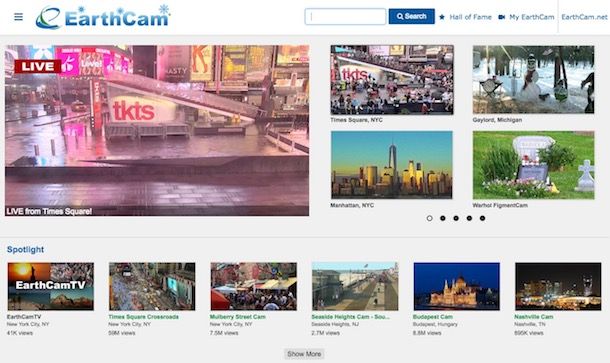Click the Warhol FigmentCam caption
610x363 pixels.
[x=500, y=205]
